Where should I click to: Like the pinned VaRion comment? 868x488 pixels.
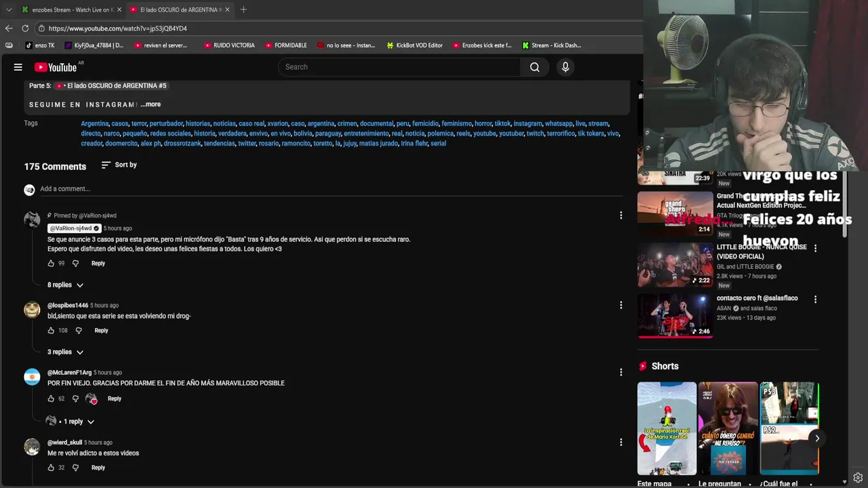[51, 264]
